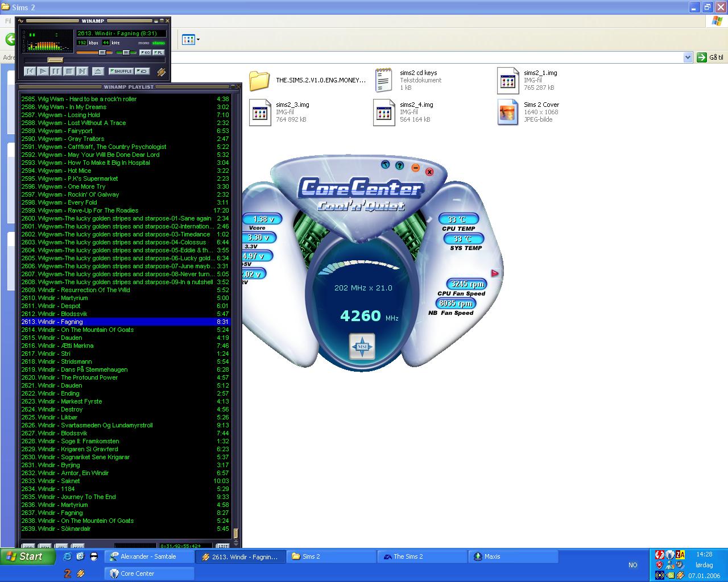Viewport: 728px width, 582px height.
Task: Click Winamp eject/open file button
Action: tap(98, 71)
